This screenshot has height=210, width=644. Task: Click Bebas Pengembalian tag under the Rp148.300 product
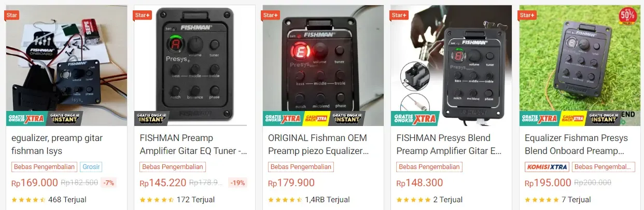[x=429, y=167]
